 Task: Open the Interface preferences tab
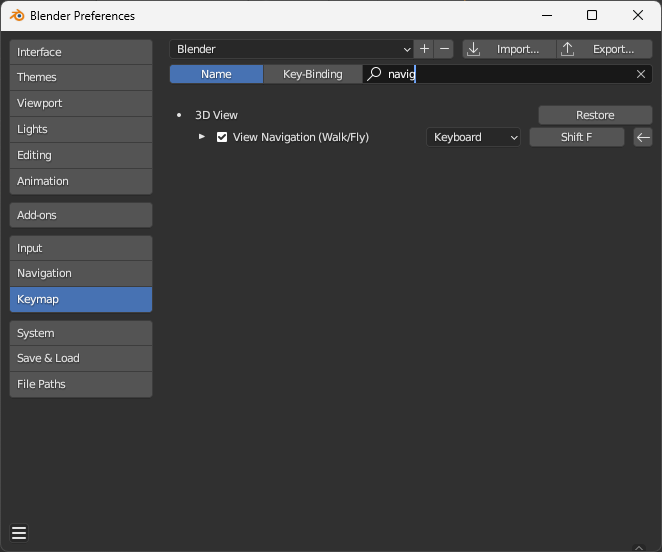coord(81,52)
